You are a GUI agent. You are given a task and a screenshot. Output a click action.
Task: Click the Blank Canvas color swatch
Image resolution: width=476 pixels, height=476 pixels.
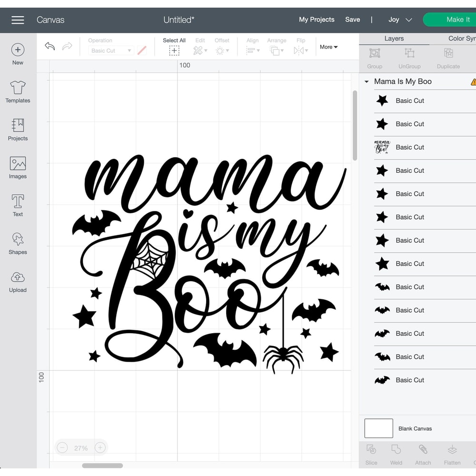pos(378,428)
